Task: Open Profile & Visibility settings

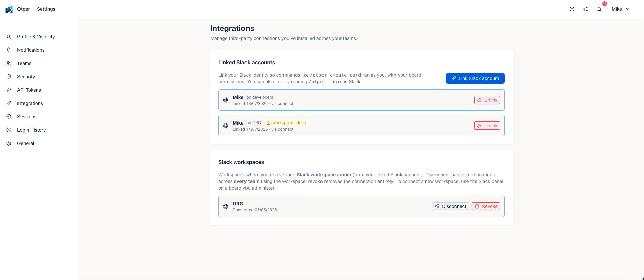Action: point(36,37)
